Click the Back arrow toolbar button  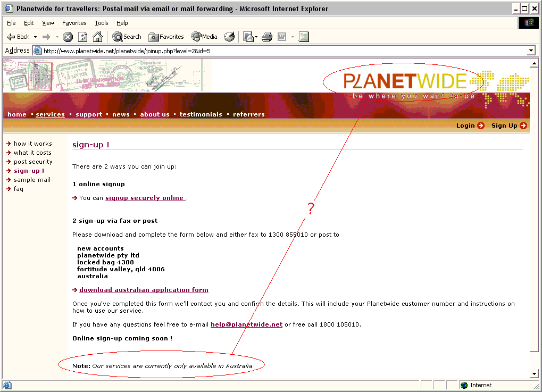pos(18,37)
